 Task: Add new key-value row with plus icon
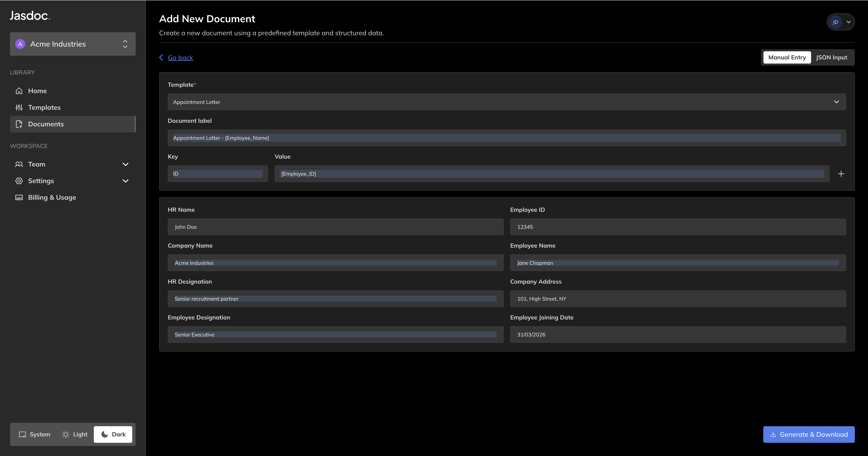tap(841, 174)
